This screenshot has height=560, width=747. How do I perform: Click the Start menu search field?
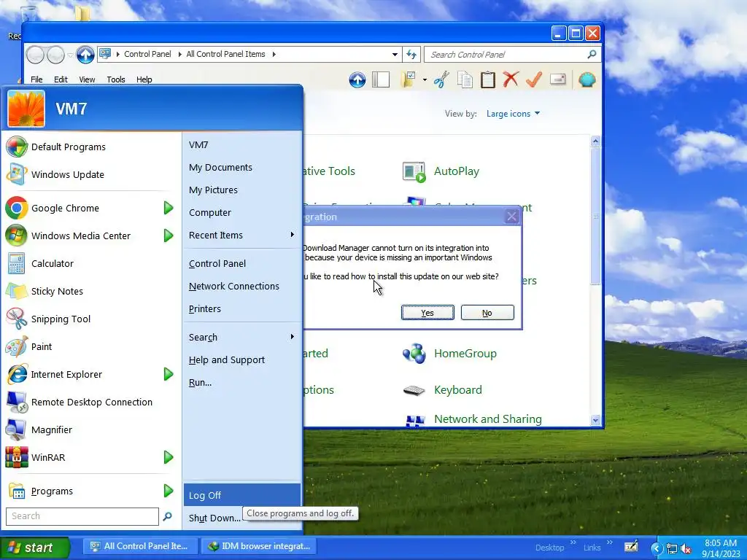[82, 516]
